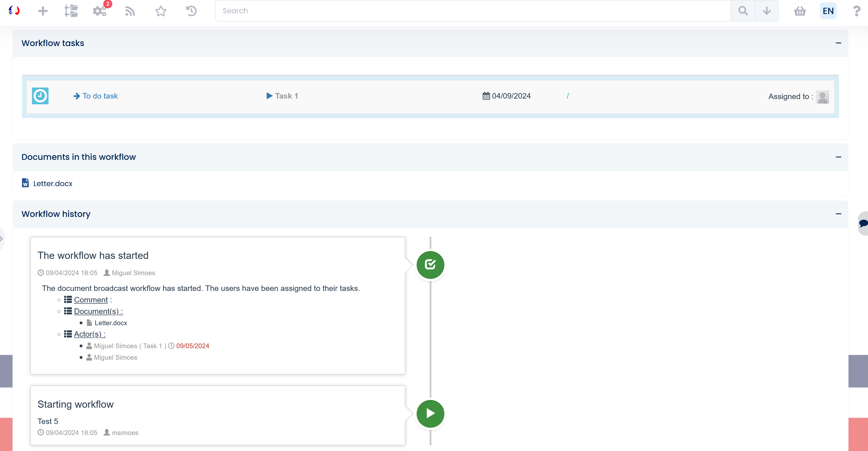Open favorites star icon
The image size is (868, 451).
161,11
